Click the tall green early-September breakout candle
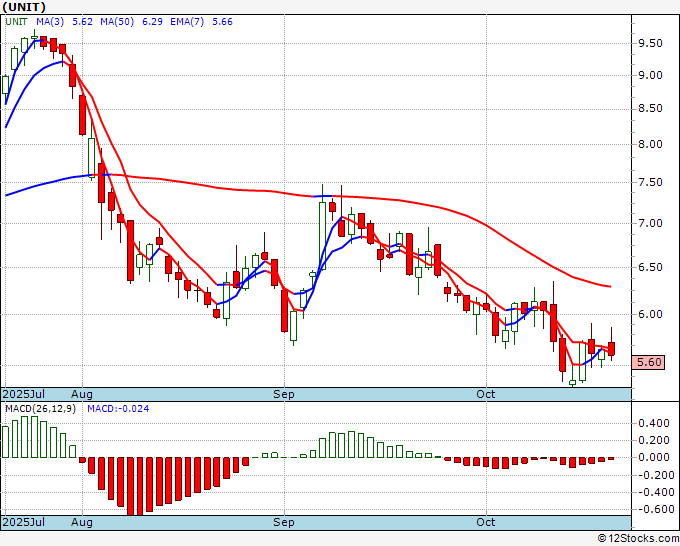This screenshot has height=546, width=680. tap(322, 235)
